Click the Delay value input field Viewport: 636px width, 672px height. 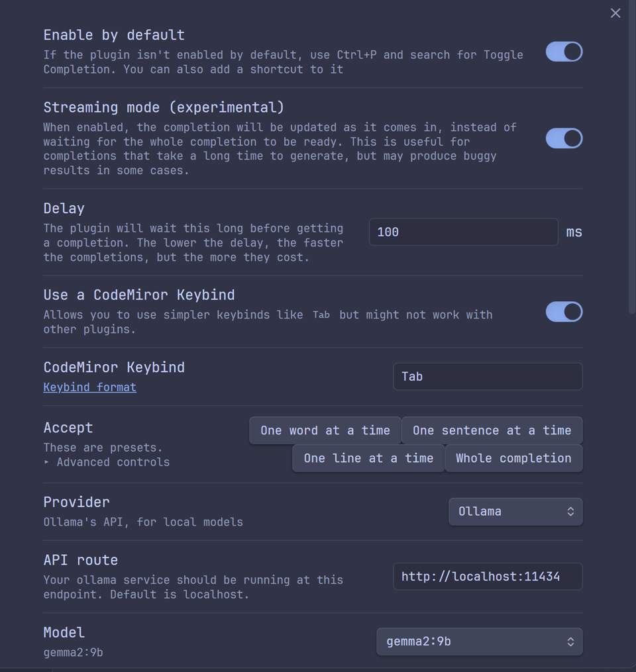point(463,232)
